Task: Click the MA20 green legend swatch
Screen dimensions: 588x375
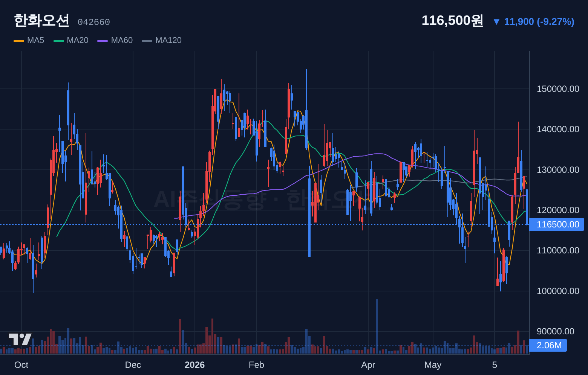Action: [59, 41]
